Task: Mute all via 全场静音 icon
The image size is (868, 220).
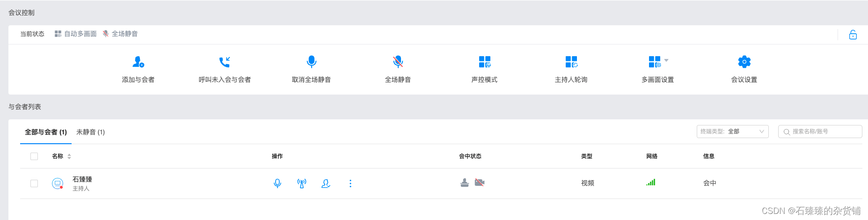Action: pyautogui.click(x=398, y=62)
